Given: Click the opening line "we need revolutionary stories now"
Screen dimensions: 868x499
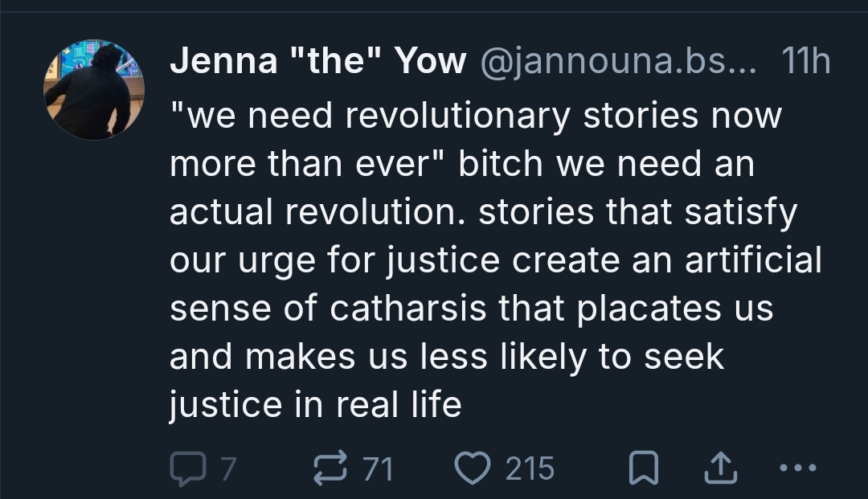Looking at the screenshot, I should (476, 115).
